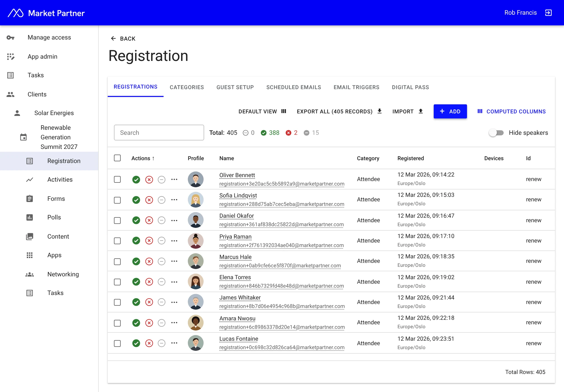Open more actions for Marcus Hale
564x392 pixels.
[174, 261]
